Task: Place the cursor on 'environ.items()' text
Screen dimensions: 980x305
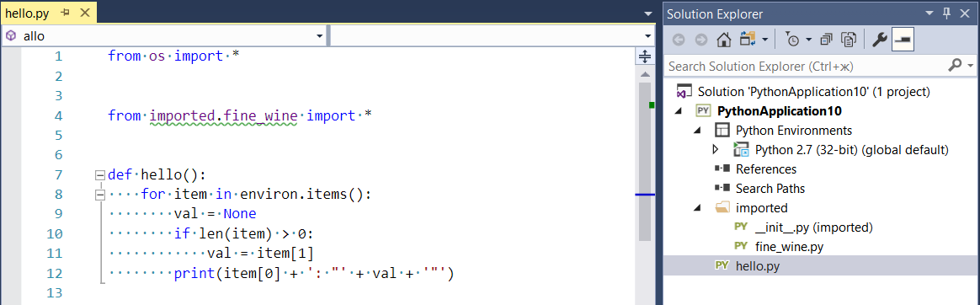Action: point(305,195)
